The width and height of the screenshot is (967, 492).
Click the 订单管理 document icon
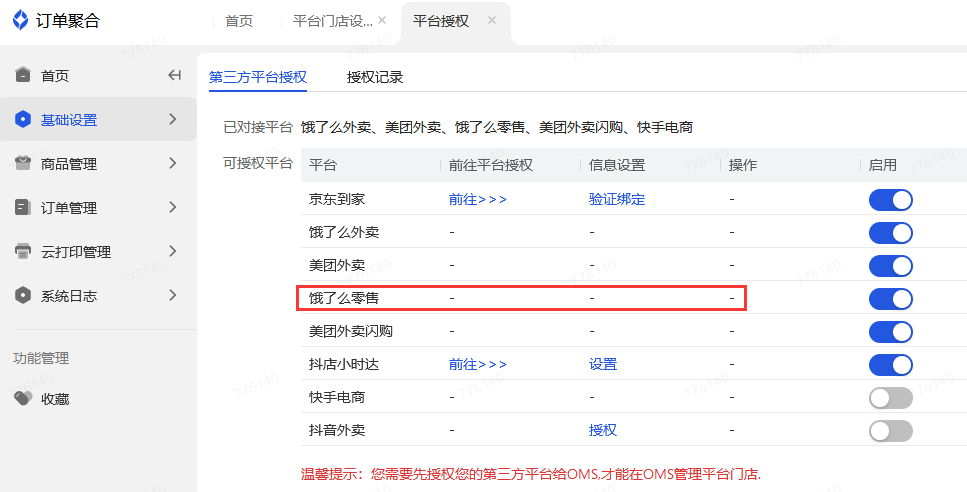(23, 207)
